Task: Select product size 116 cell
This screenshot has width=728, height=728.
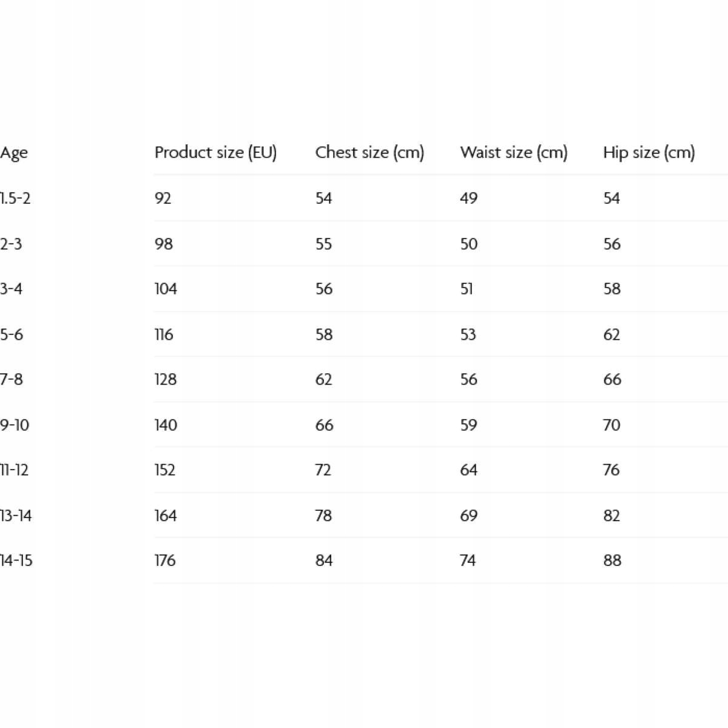Action: (x=164, y=335)
